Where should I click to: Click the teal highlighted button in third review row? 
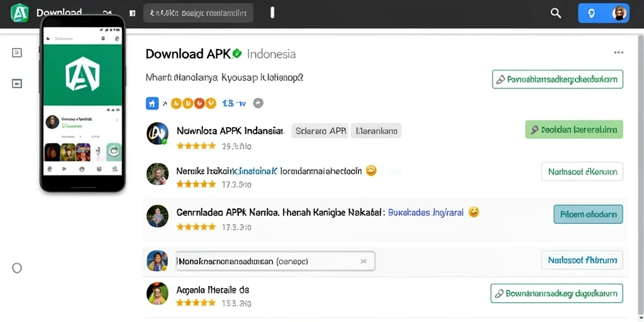[588, 214]
